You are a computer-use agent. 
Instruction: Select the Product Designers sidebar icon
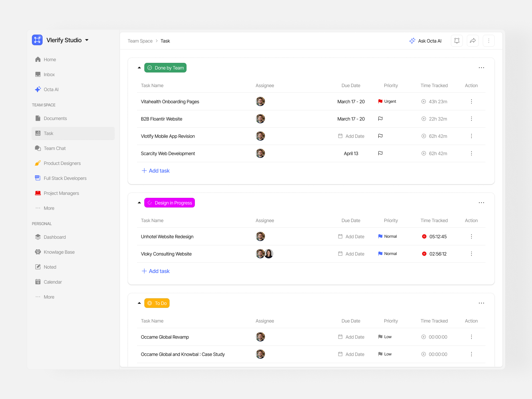coord(38,163)
